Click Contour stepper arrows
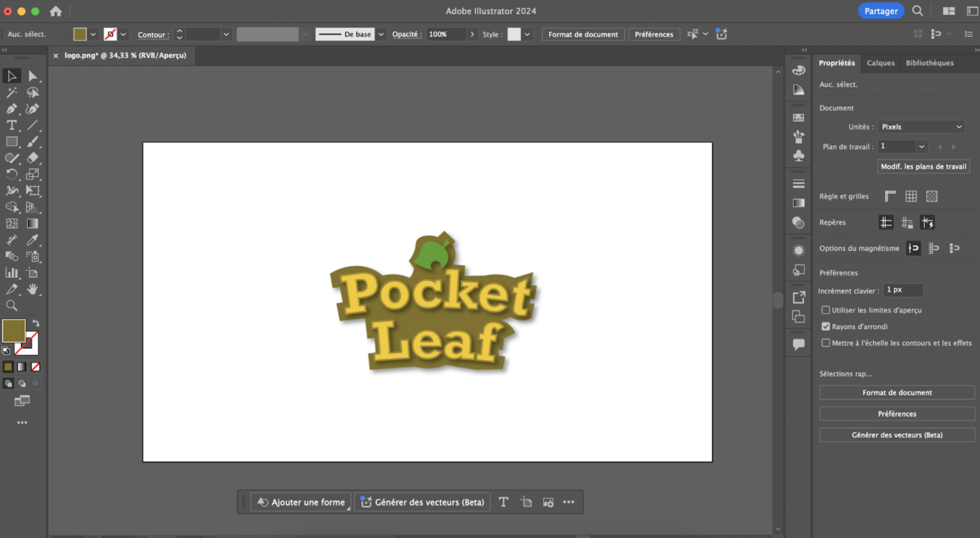 179,34
